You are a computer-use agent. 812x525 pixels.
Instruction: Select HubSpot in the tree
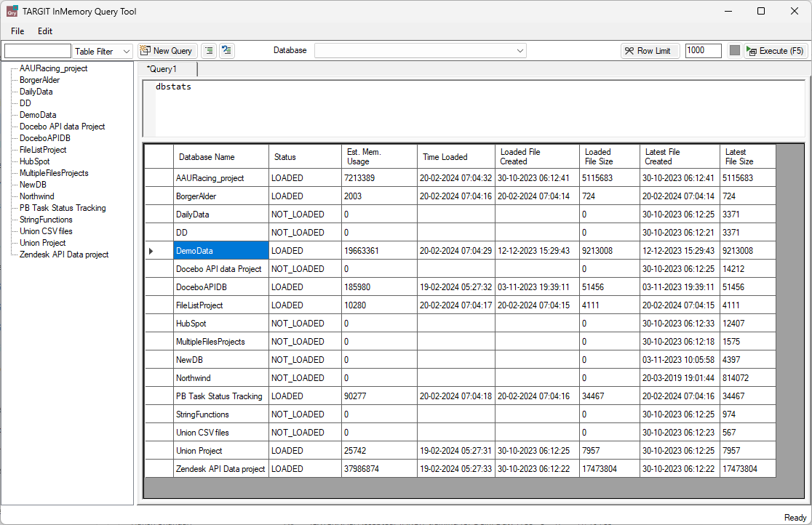34,161
